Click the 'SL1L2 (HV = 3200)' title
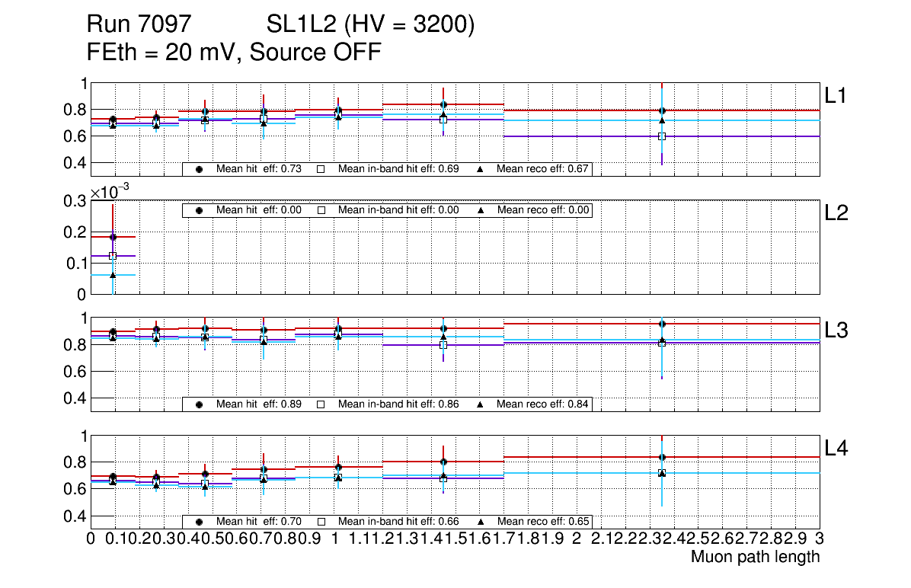This screenshot has width=911, height=588. pos(370,26)
